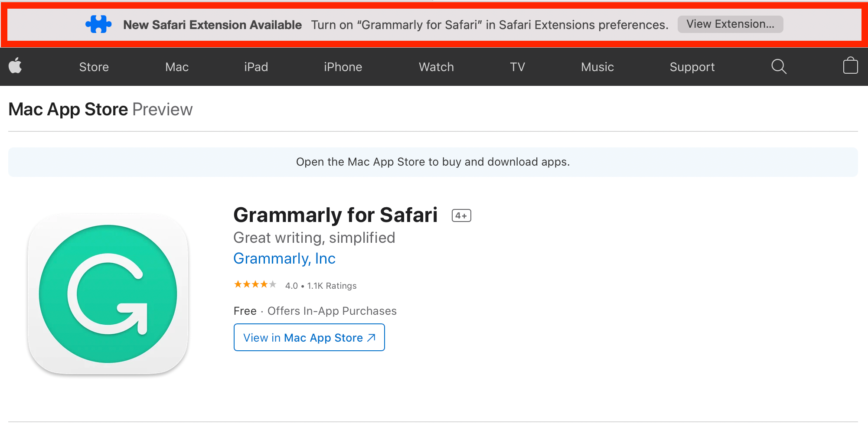
Task: Open View in Mac App Store button
Action: [x=309, y=337]
